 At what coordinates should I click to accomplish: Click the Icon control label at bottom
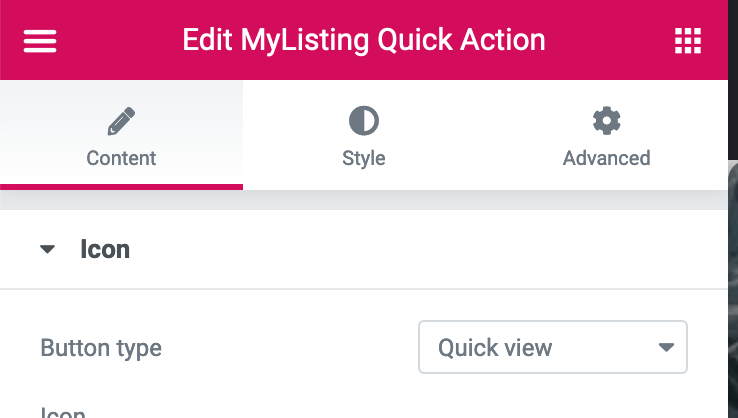pos(63,412)
